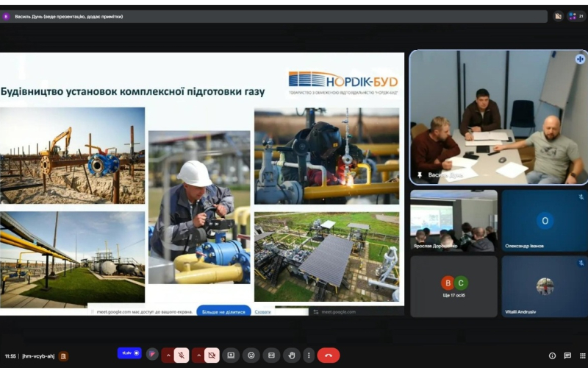The height and width of the screenshot is (368, 588).
Task: Open the participants list showing 21
Action: 576,16
